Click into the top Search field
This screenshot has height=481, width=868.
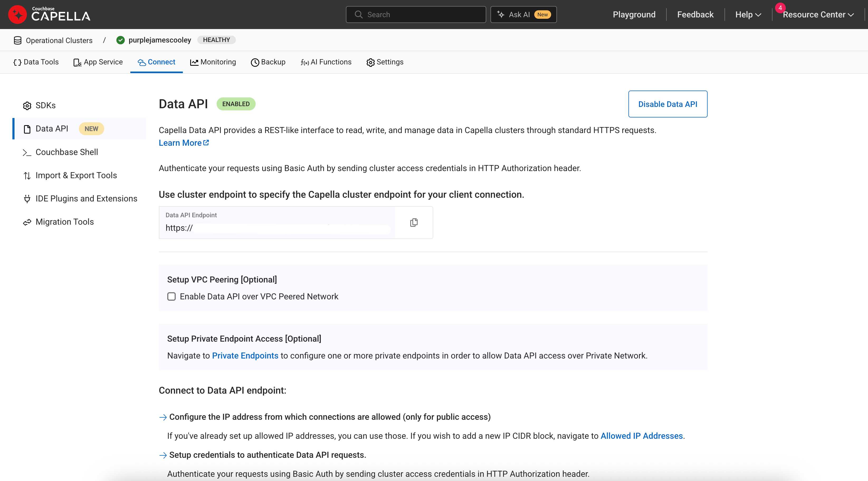pyautogui.click(x=416, y=15)
